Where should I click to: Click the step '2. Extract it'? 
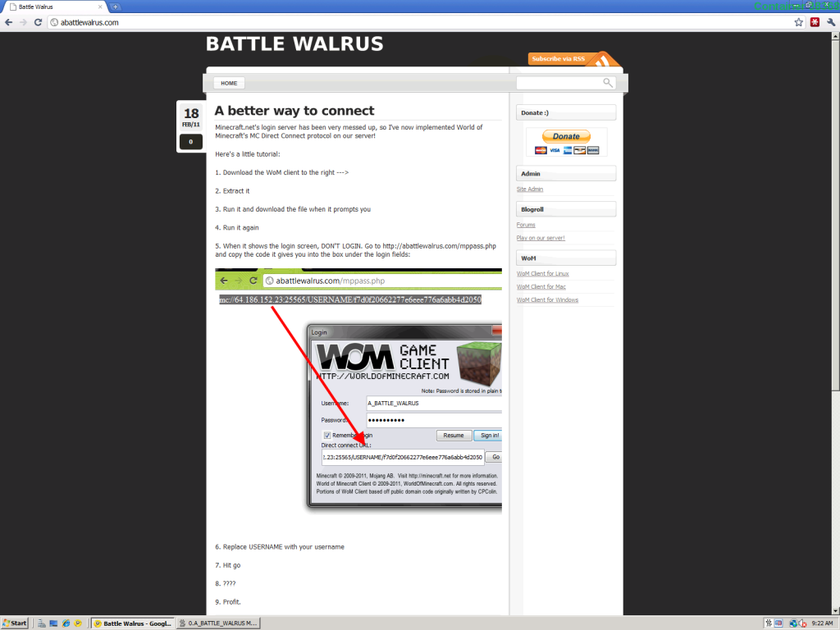coord(232,191)
